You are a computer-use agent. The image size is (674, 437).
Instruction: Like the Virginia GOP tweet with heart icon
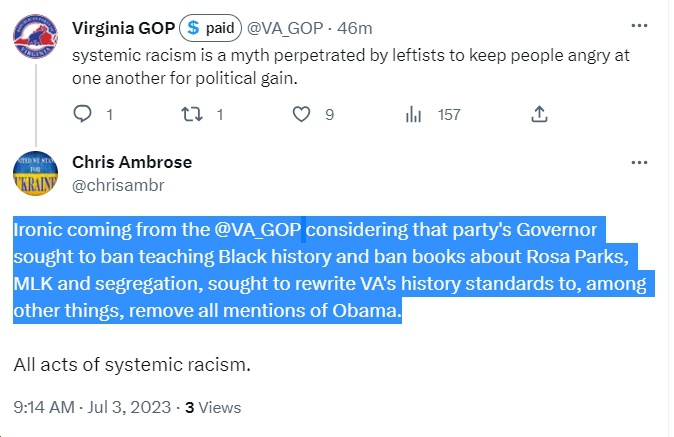301,114
